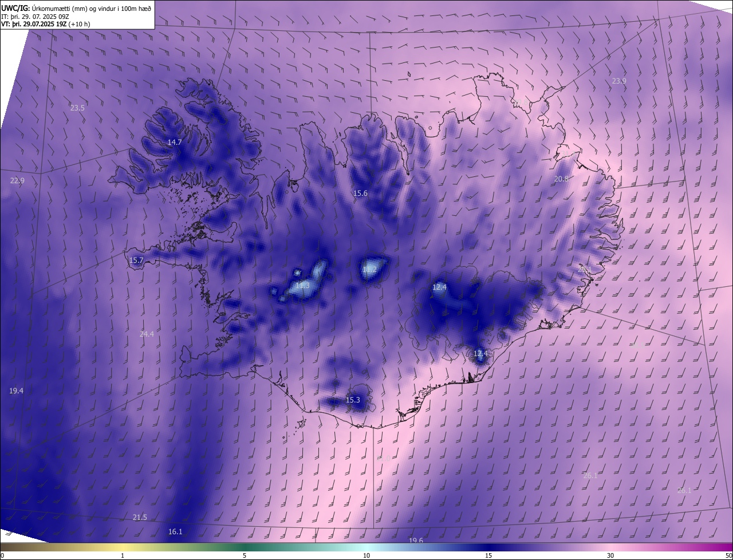Click the 19.4 value on the map
The height and width of the screenshot is (560, 733).
click(x=16, y=391)
